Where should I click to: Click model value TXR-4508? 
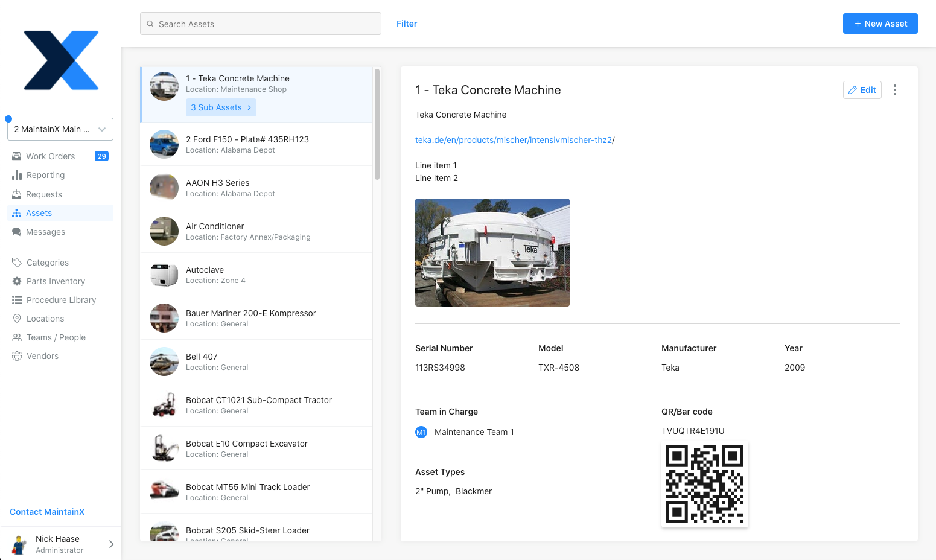pyautogui.click(x=558, y=367)
